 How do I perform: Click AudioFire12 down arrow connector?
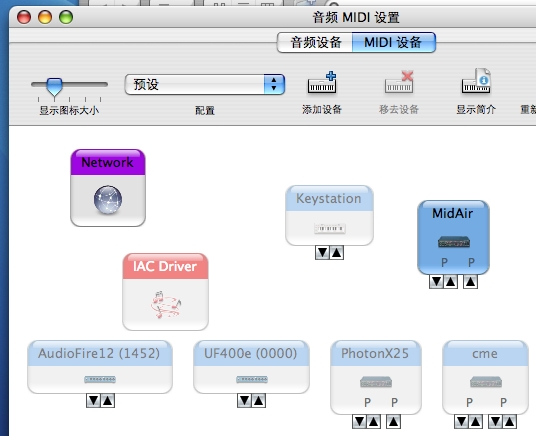point(93,400)
